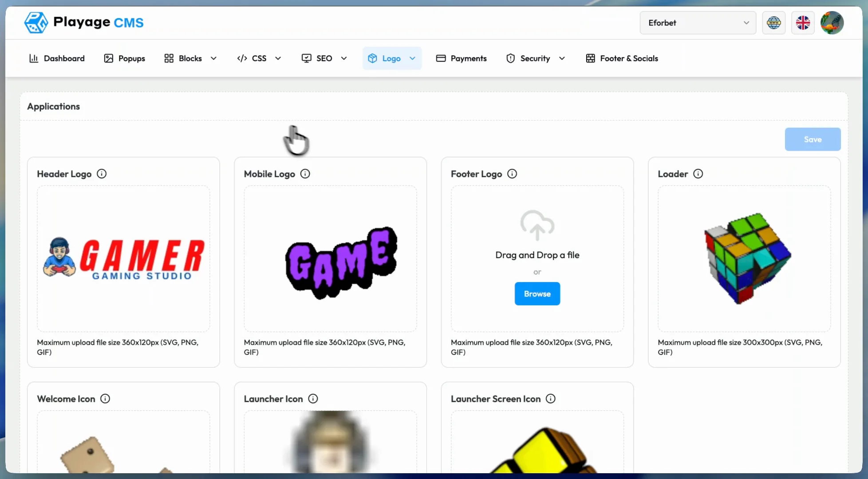Go to the Dashboard menu item
Image resolution: width=868 pixels, height=479 pixels.
57,58
